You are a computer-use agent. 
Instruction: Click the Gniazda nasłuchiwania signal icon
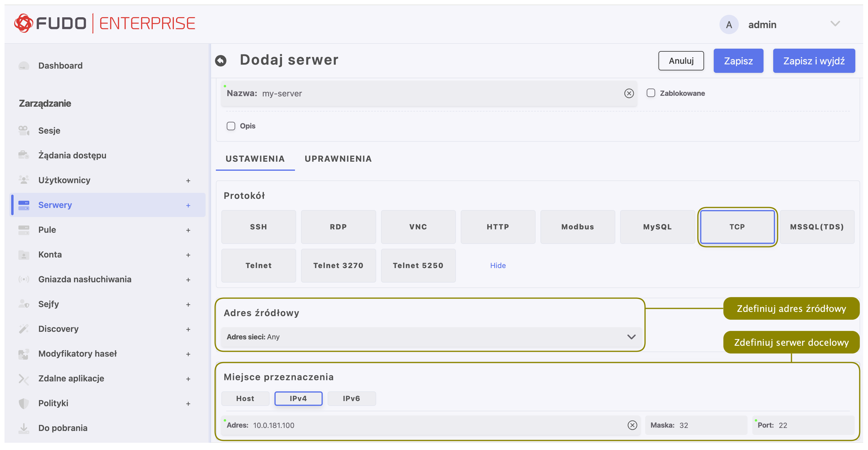[x=24, y=279]
